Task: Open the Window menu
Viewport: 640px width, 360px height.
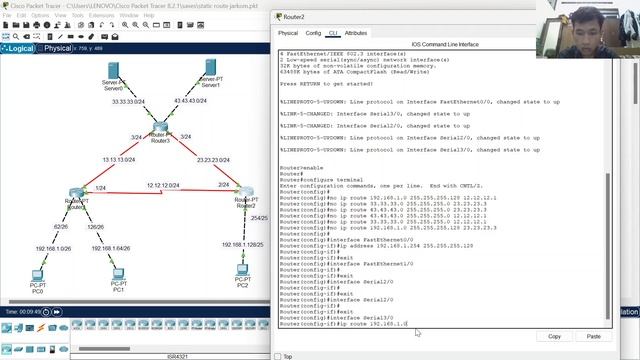Action: coord(129,16)
